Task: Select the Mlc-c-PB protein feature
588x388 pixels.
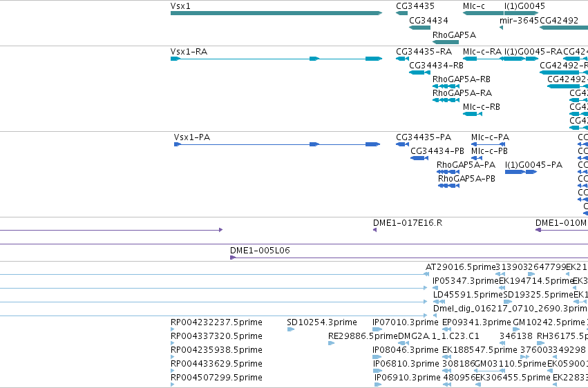Action: tap(477, 158)
